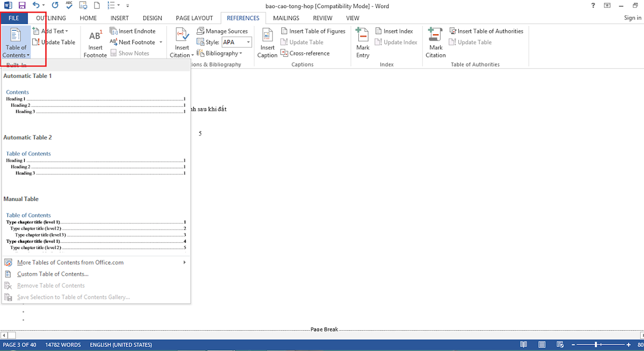Switch to the REVIEW tab
Viewport: 644px width, 351px height.
[x=323, y=18]
